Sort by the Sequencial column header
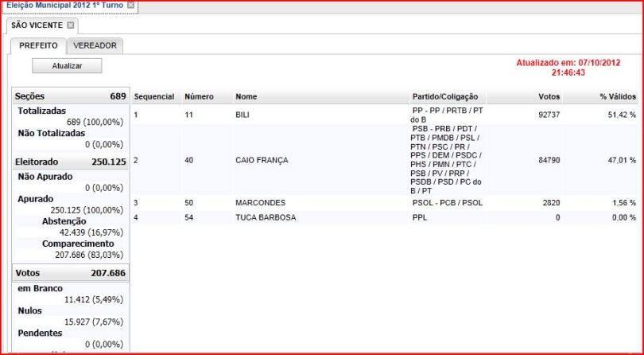The image size is (644, 355). [x=154, y=96]
